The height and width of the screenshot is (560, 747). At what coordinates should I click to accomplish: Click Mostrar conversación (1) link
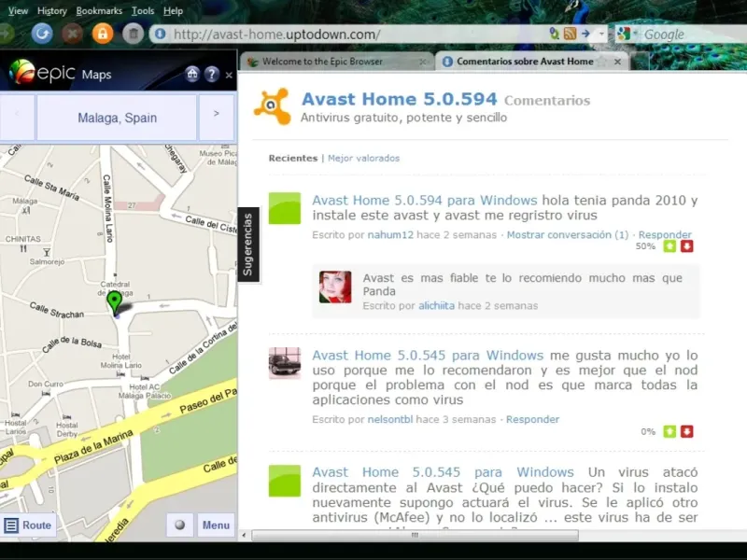coord(568,235)
